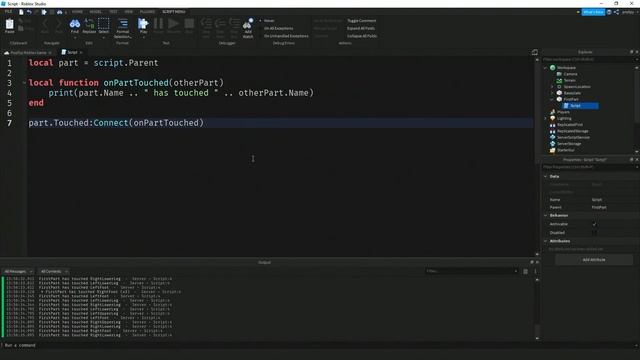Viewport: 640px width, 360px height.
Task: Click the New file icon in quick access bar
Action: tap(21, 12)
